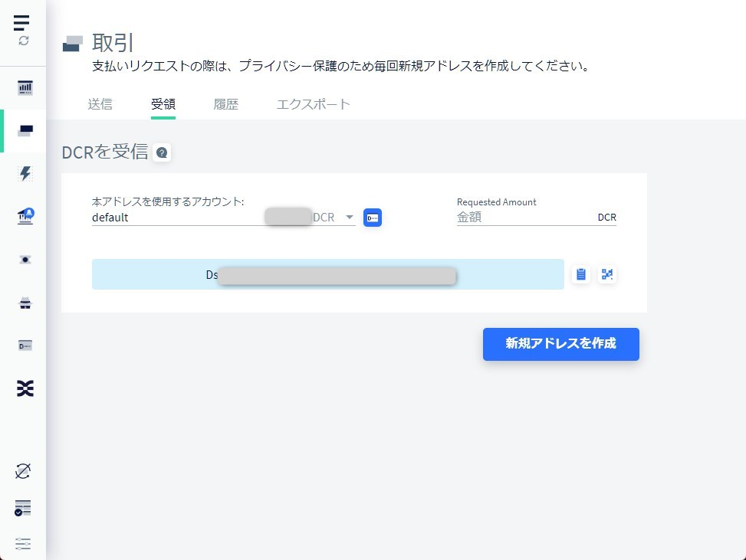Open the Overview chart icon in sidebar
The height and width of the screenshot is (560, 746).
pyautogui.click(x=25, y=87)
